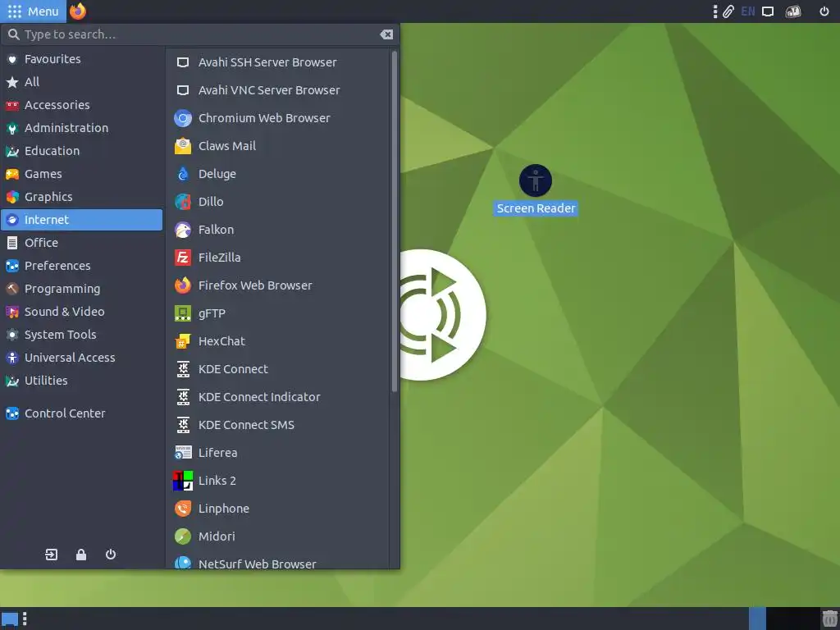Open the Accessories category
The width and height of the screenshot is (840, 630).
(81, 105)
